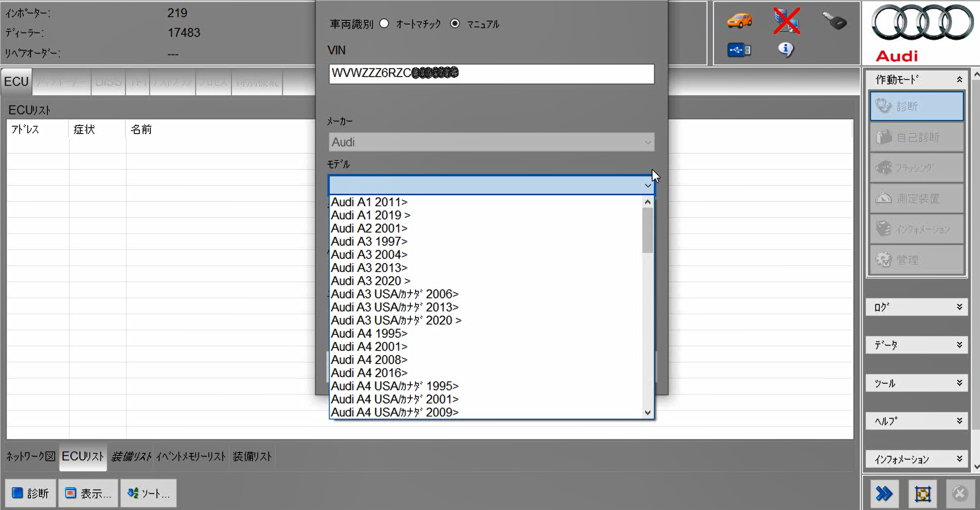Select Audi A4 2016> from model list
The image size is (980, 510).
click(x=486, y=373)
